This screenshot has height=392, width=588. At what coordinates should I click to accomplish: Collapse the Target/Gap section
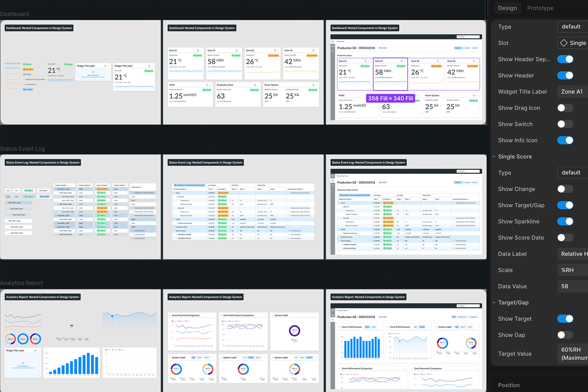click(494, 303)
